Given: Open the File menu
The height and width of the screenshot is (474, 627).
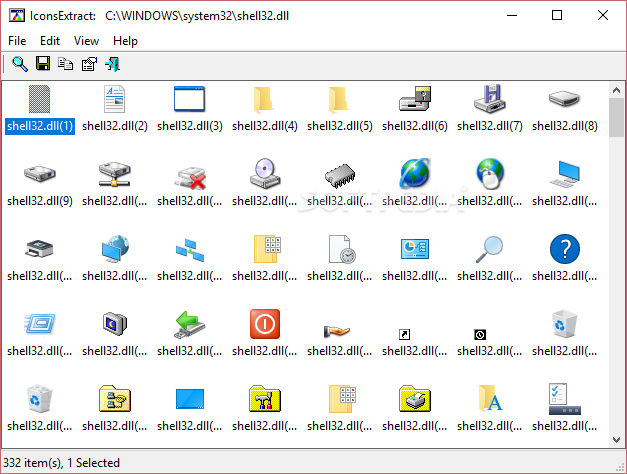Looking at the screenshot, I should coord(17,41).
